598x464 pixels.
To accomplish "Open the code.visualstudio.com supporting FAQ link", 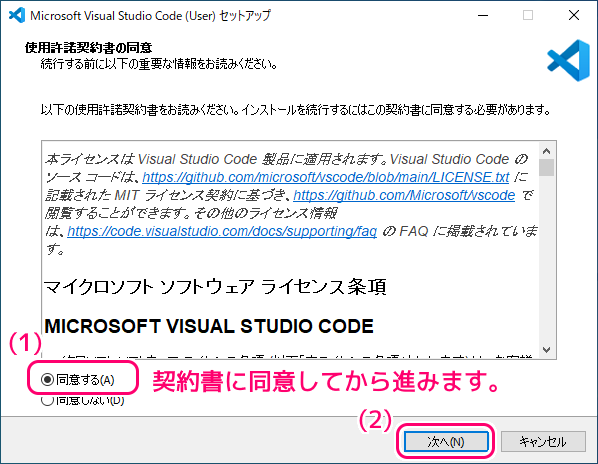I will tap(222, 231).
